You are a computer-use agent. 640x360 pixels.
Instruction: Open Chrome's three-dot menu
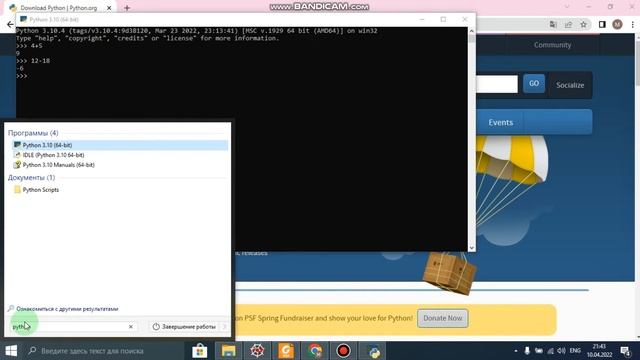tap(633, 24)
